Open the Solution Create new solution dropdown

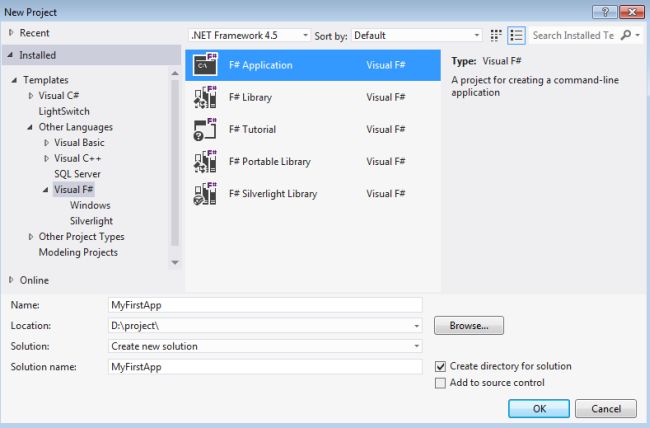265,346
